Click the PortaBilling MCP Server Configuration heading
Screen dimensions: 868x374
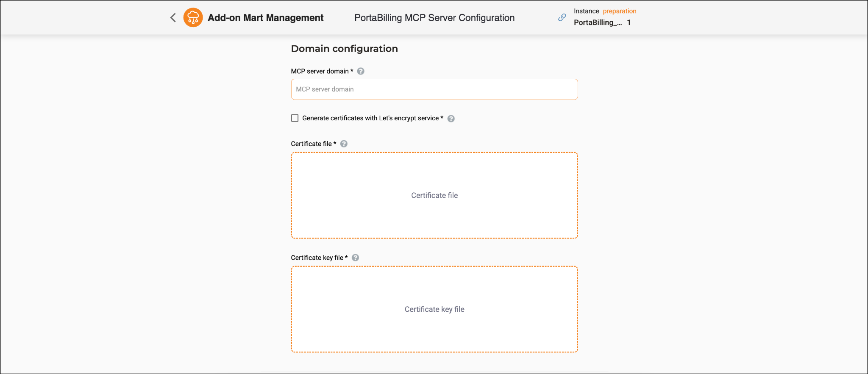point(434,18)
